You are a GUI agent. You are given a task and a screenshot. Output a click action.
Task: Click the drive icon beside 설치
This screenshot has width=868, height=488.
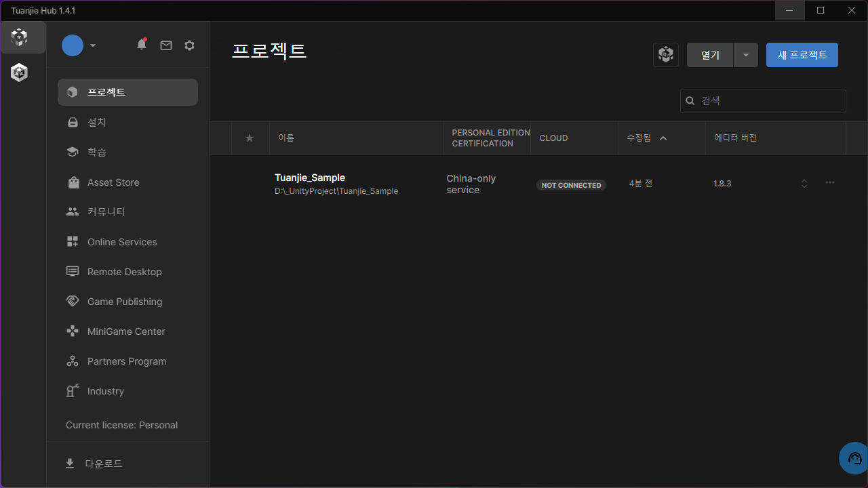[73, 123]
